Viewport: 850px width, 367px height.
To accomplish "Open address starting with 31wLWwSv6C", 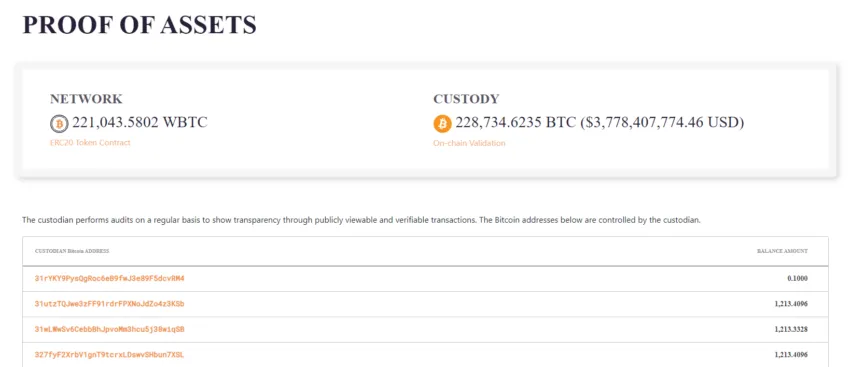I will pos(110,329).
